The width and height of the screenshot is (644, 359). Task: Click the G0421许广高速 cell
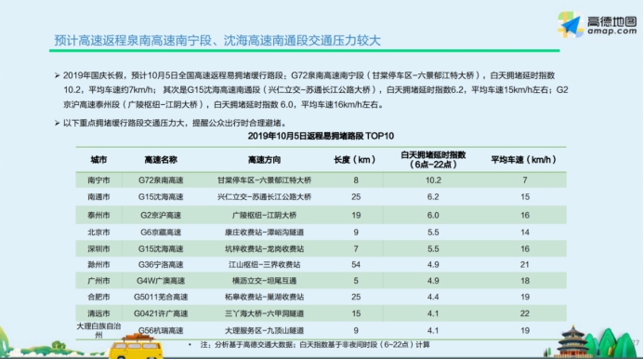[x=161, y=313]
